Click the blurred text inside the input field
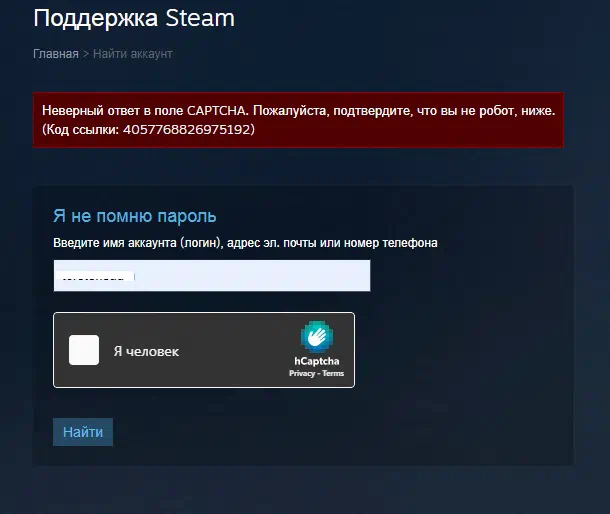This screenshot has height=514, width=610. (x=95, y=276)
